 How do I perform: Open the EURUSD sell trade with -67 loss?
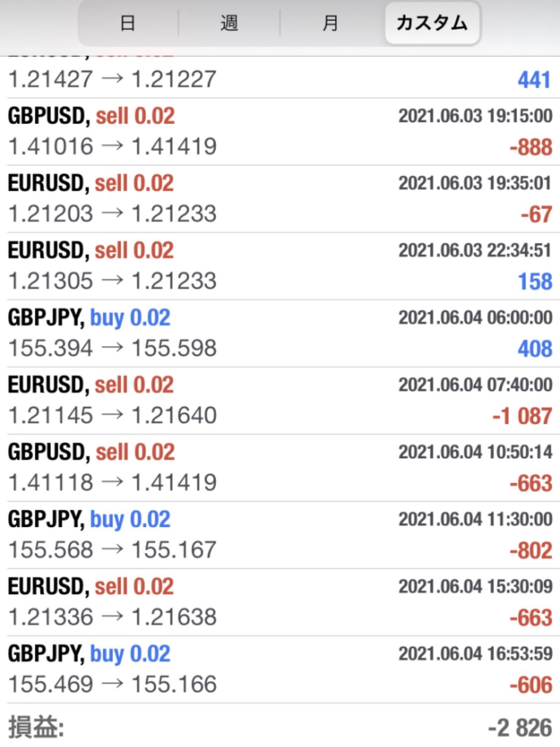(x=280, y=199)
